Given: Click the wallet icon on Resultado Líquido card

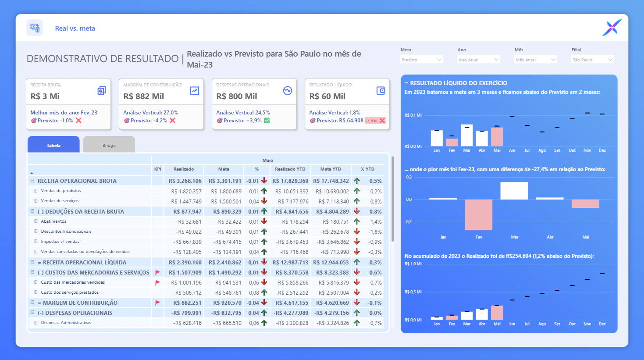Looking at the screenshot, I should click(x=381, y=90).
